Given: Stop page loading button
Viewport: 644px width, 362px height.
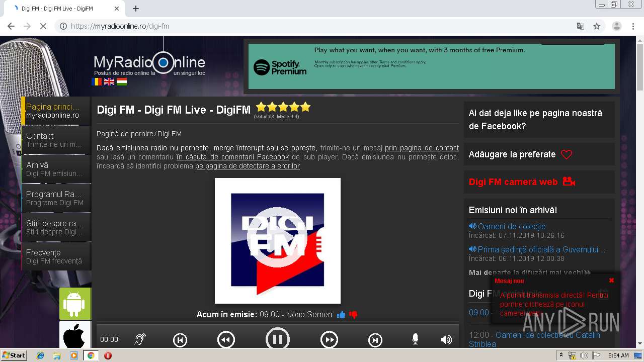Looking at the screenshot, I should click(x=43, y=26).
